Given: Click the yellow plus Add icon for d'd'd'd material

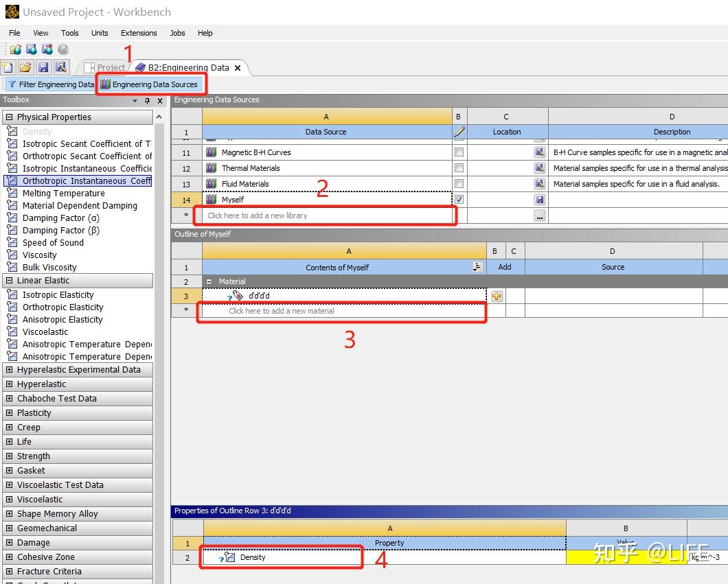Looking at the screenshot, I should pos(497,296).
